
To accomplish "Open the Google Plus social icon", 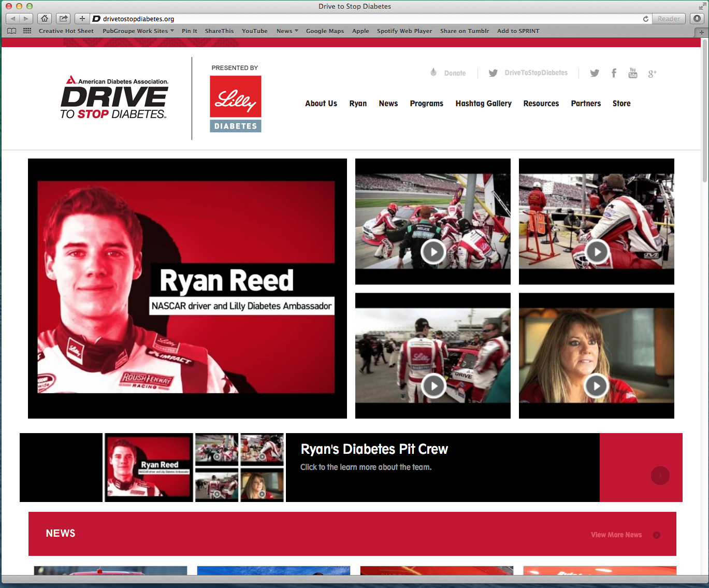I will 652,74.
